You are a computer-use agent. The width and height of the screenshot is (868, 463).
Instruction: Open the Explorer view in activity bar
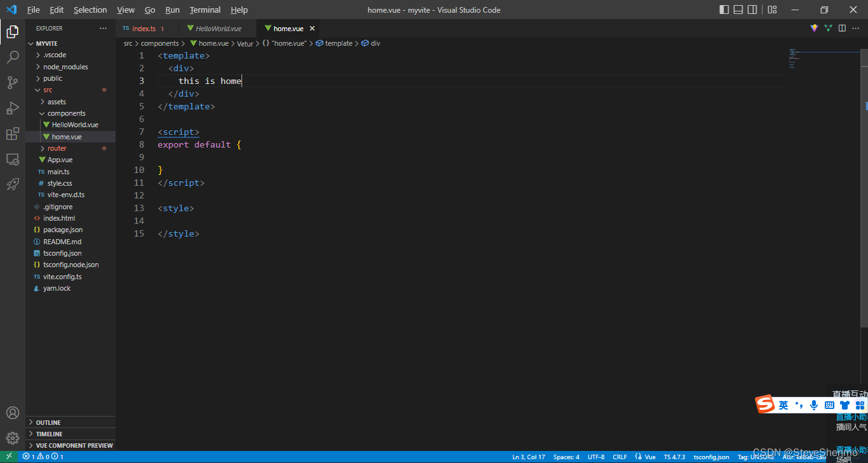pos(12,31)
